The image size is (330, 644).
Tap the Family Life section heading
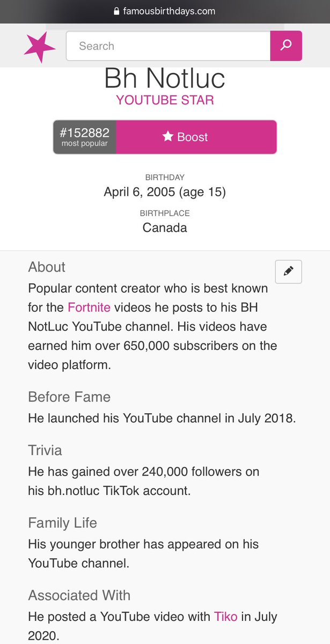point(63,523)
